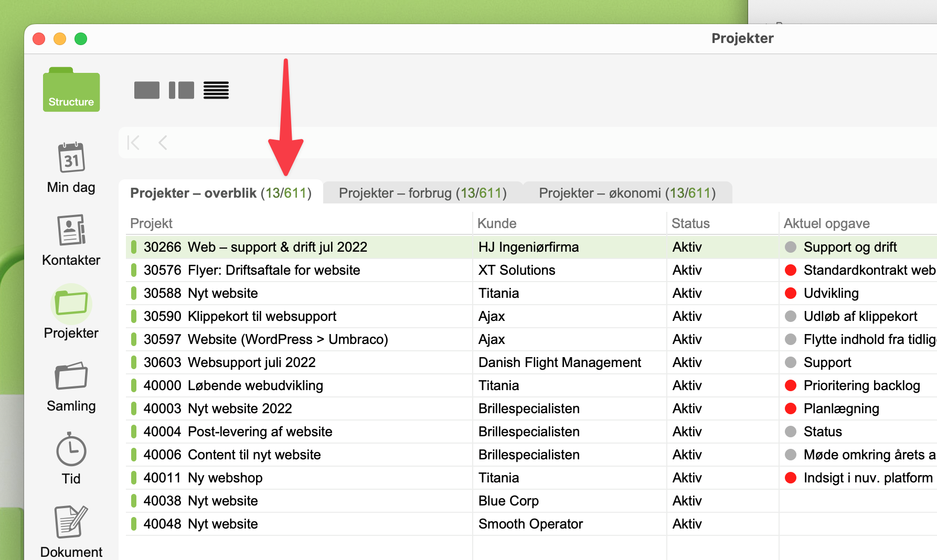Switch to single-pane form view

[147, 90]
